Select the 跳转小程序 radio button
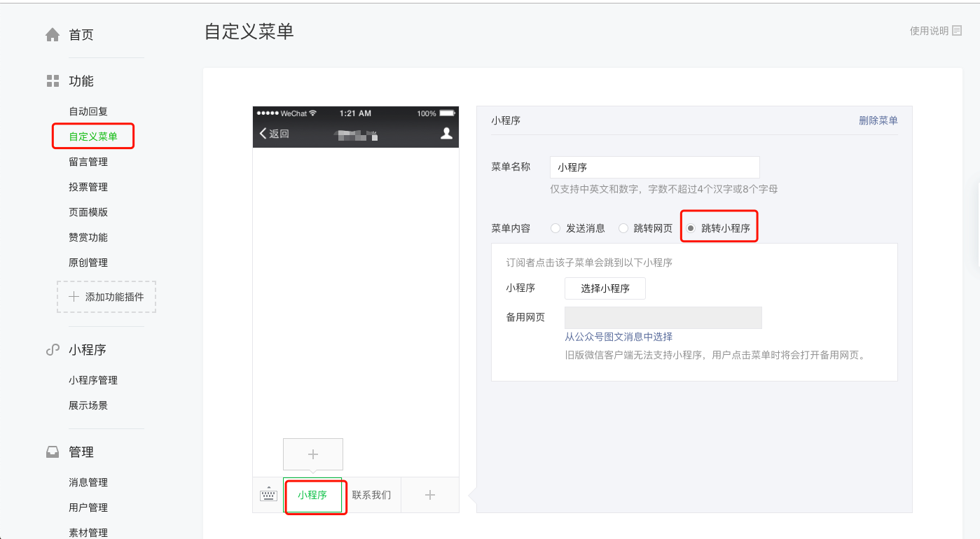 tap(691, 228)
